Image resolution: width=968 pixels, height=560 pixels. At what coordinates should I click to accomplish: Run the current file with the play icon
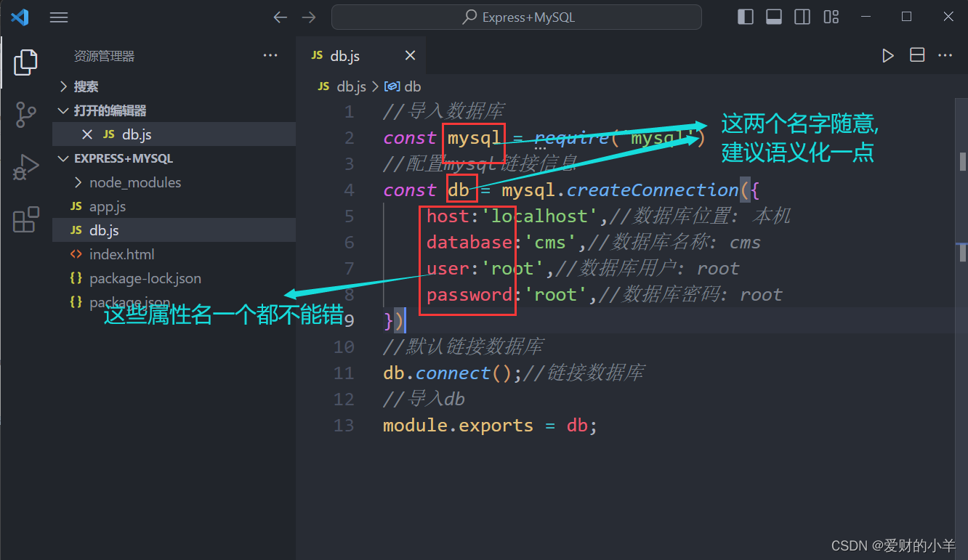coord(887,54)
